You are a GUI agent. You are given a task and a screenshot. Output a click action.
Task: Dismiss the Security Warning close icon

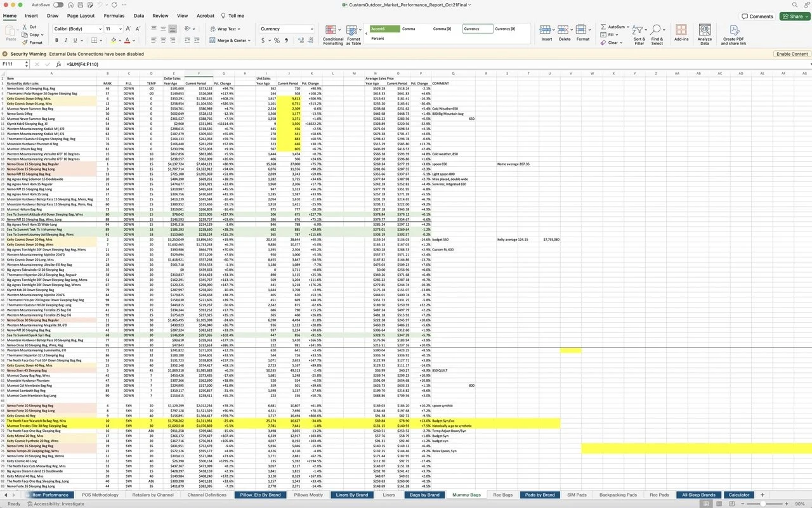coord(5,54)
